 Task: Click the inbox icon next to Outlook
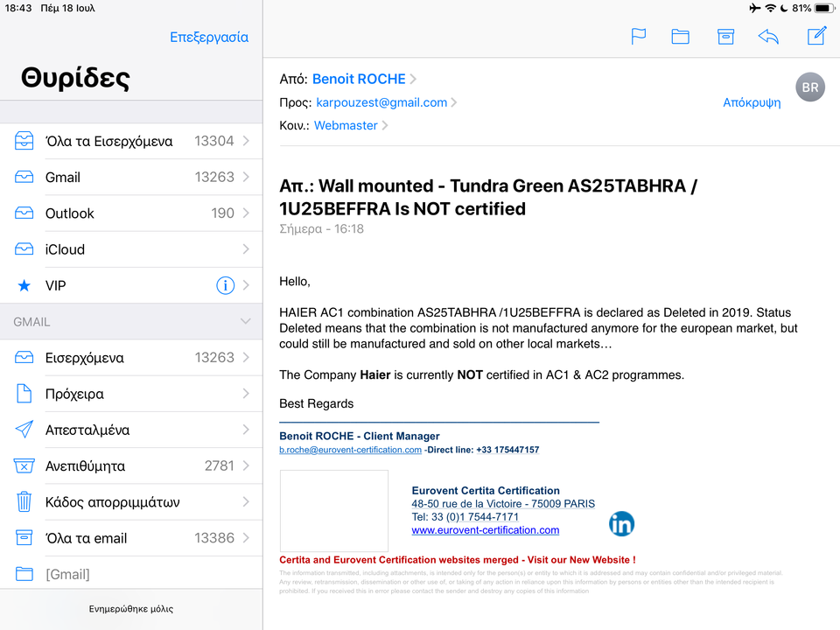click(24, 213)
